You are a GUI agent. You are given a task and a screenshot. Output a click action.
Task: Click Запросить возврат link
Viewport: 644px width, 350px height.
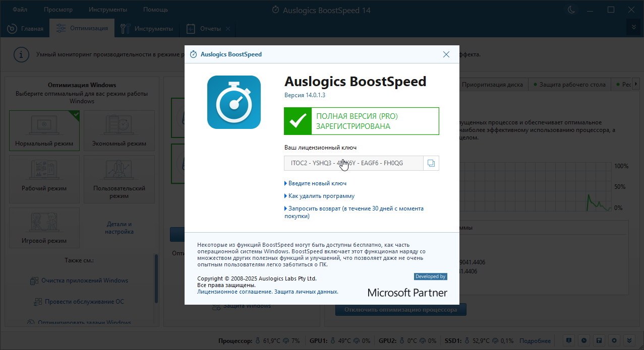pyautogui.click(x=354, y=212)
